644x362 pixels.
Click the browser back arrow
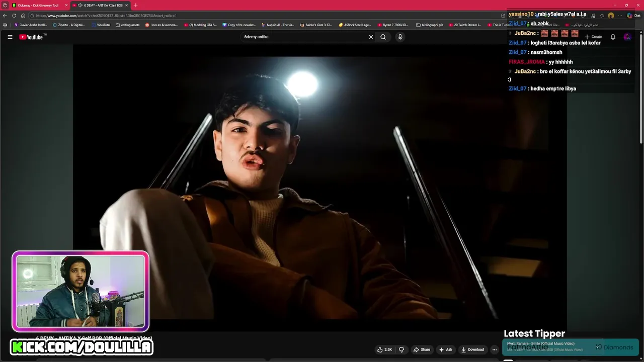[x=5, y=16]
